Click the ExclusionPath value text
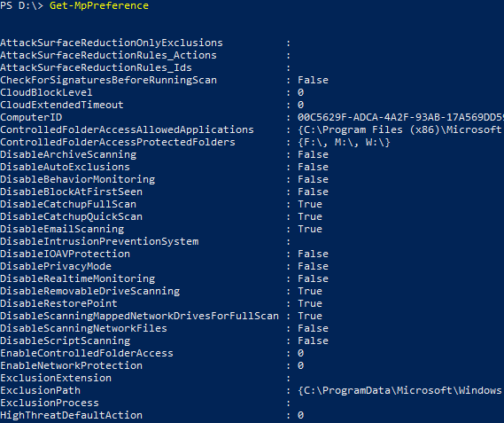This screenshot has width=504, height=423. [400, 390]
